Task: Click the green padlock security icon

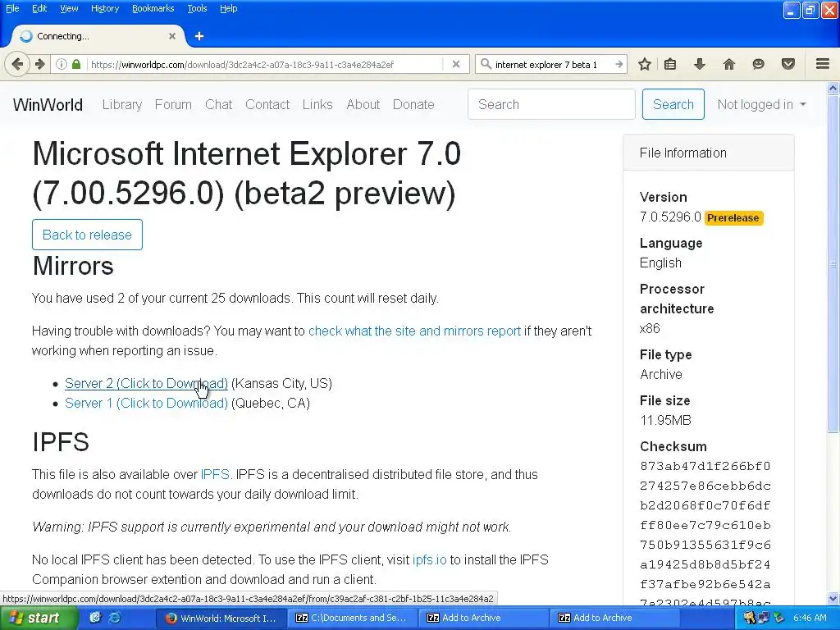Action: coord(76,64)
